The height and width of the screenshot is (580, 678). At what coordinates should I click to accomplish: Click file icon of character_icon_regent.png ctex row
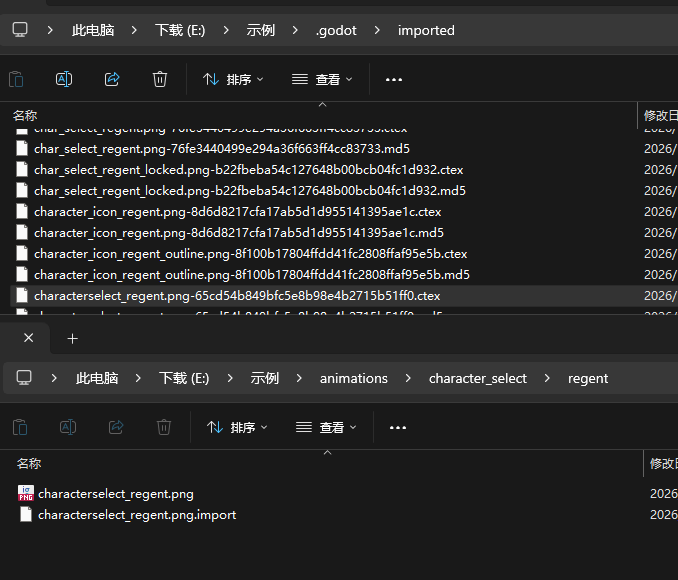click(x=22, y=212)
